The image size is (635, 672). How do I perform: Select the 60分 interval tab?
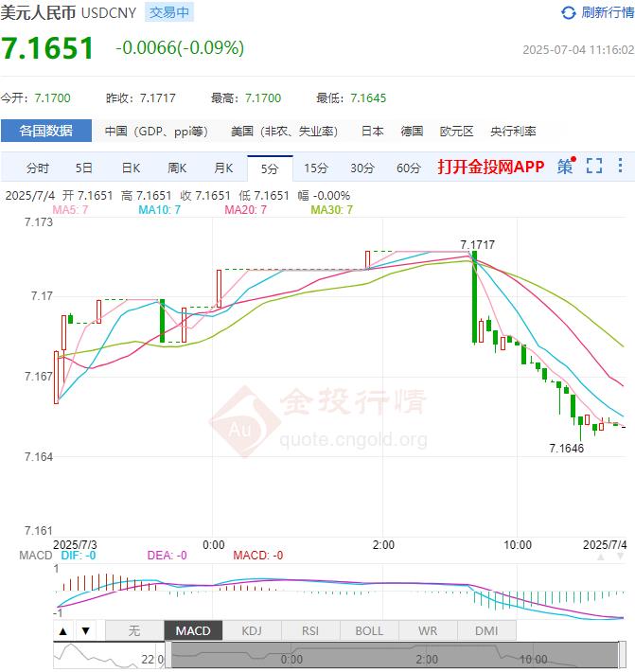pos(409,168)
